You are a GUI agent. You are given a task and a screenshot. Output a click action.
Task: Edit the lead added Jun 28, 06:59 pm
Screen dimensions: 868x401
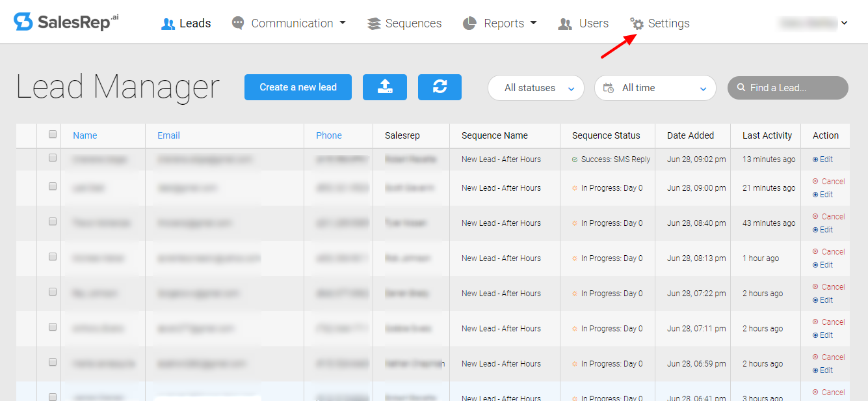pyautogui.click(x=822, y=370)
